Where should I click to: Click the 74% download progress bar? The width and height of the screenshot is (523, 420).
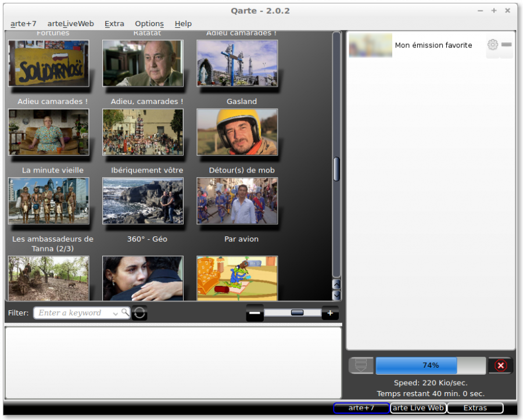pos(431,365)
